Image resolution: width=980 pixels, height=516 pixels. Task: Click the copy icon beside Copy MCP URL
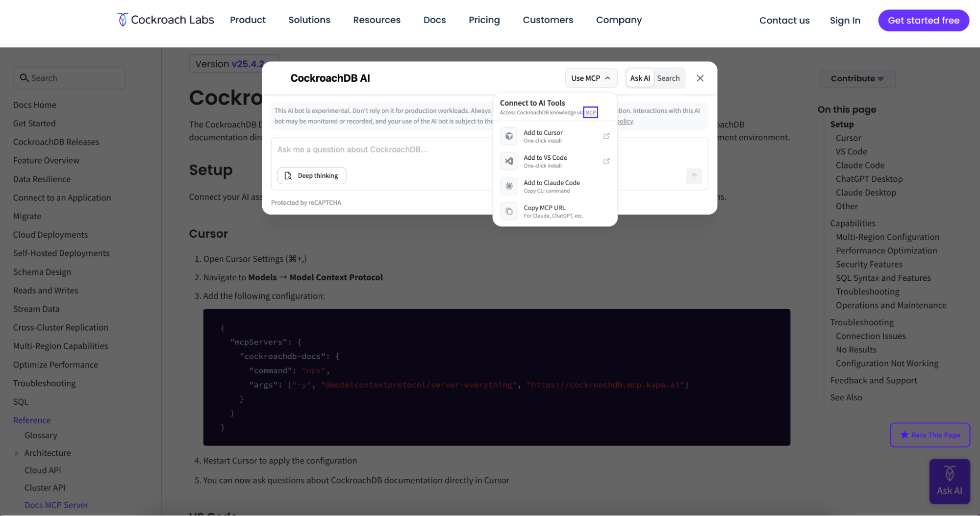click(x=509, y=211)
